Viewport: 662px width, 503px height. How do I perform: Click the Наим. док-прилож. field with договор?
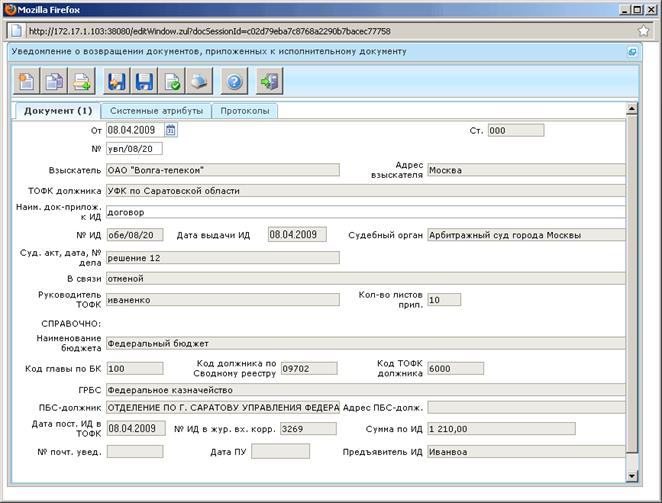[366, 212]
